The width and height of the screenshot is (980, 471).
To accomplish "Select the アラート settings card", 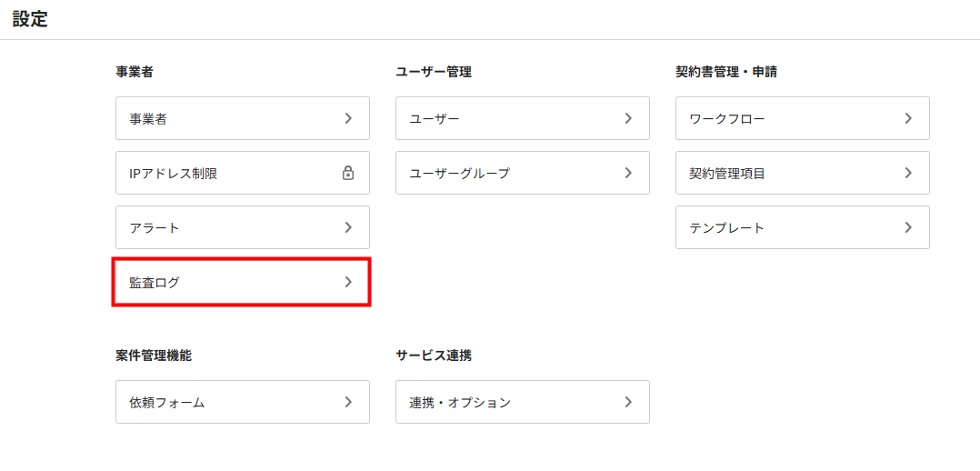I will tap(243, 227).
